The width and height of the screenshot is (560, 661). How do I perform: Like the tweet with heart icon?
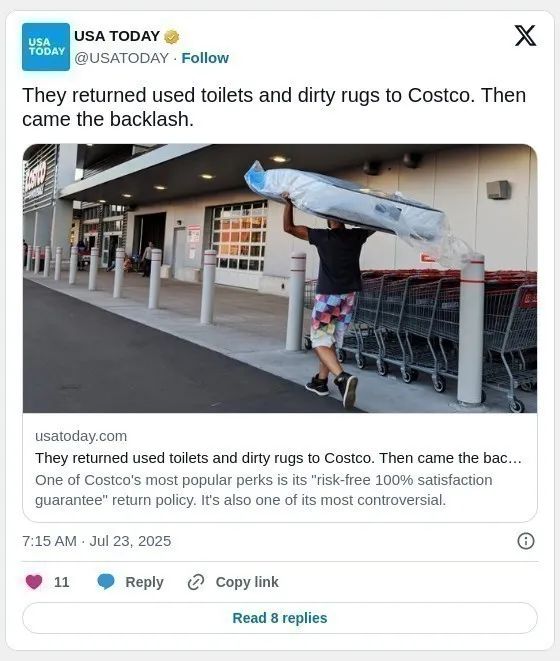pyautogui.click(x=34, y=582)
